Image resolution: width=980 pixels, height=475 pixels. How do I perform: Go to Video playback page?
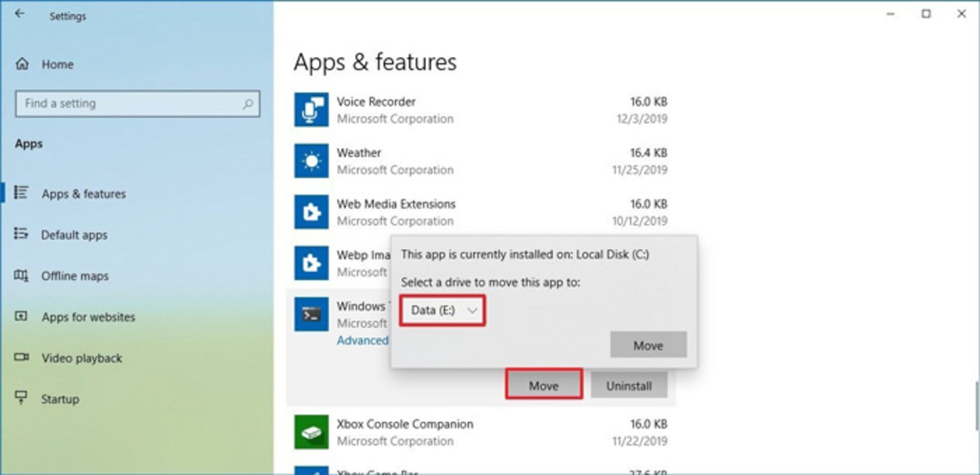(x=82, y=358)
